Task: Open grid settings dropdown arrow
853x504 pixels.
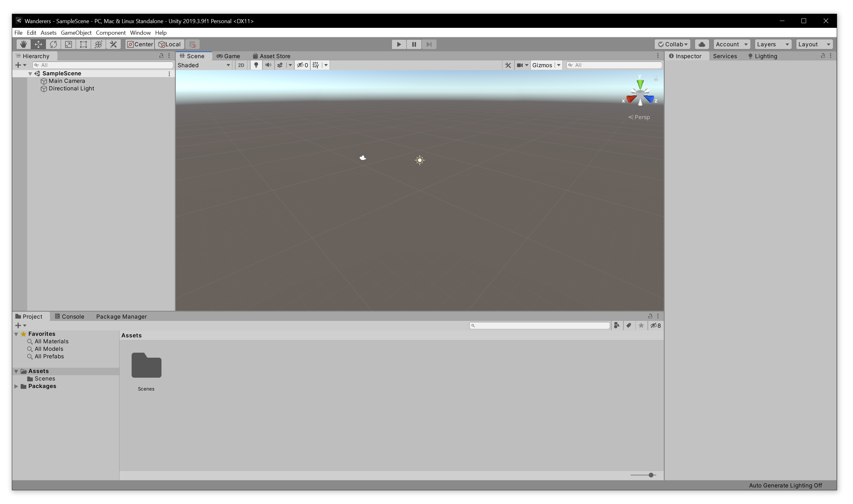Action: click(326, 65)
